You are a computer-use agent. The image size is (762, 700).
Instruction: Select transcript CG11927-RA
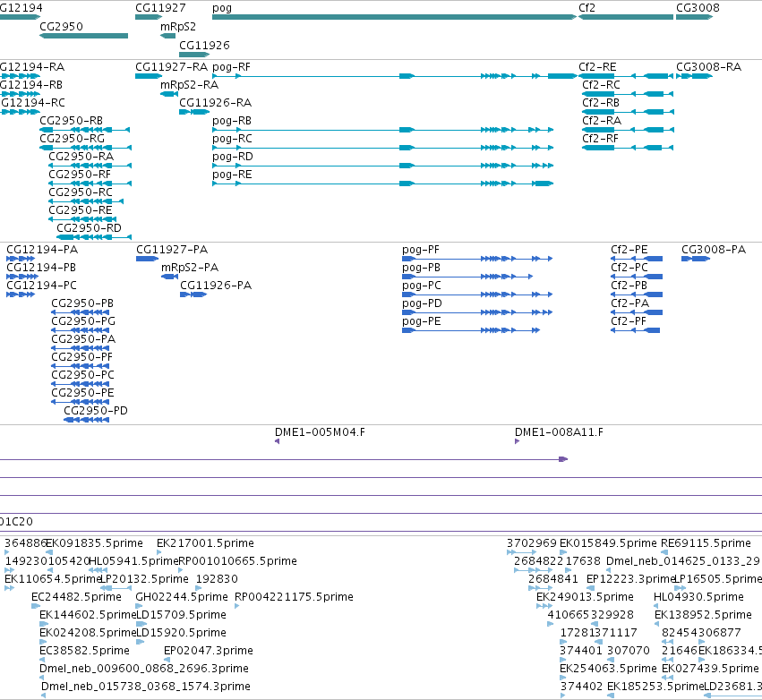[x=149, y=76]
